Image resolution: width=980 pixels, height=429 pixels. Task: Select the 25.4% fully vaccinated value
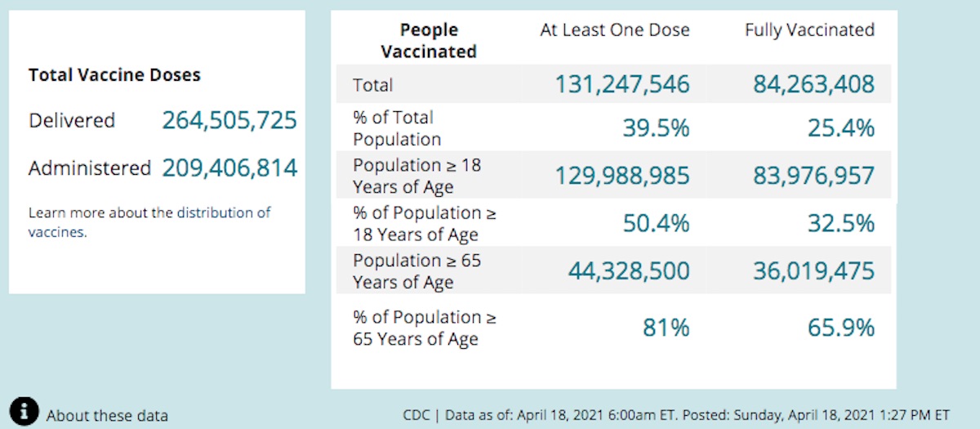[842, 128]
